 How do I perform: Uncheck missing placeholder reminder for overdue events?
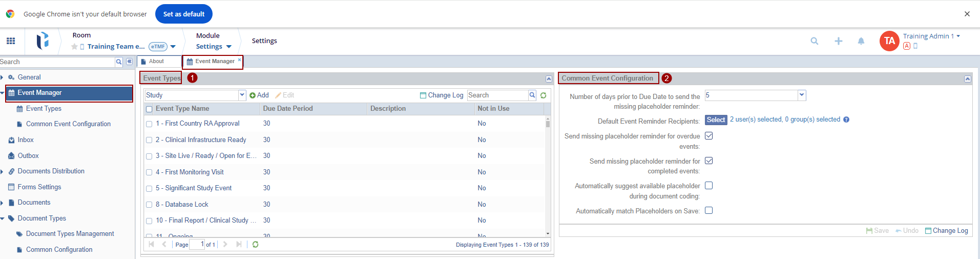point(708,136)
